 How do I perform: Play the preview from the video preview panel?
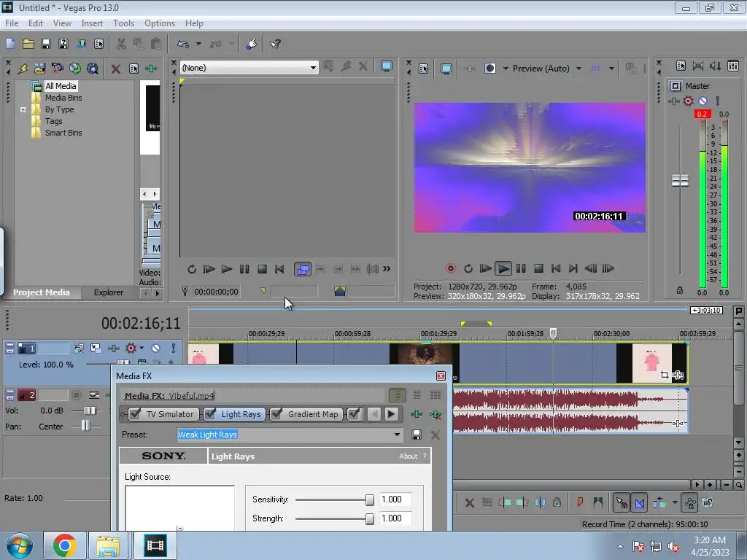click(503, 268)
